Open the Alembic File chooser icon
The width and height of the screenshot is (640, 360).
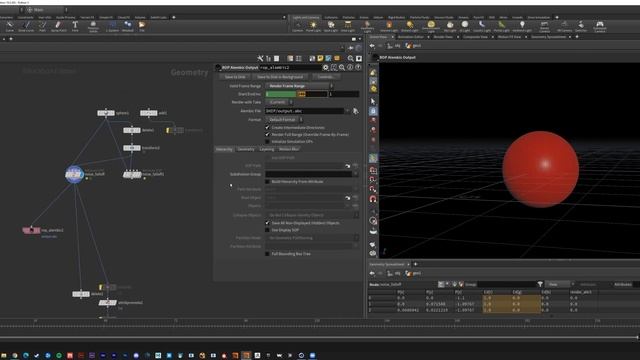click(356, 111)
